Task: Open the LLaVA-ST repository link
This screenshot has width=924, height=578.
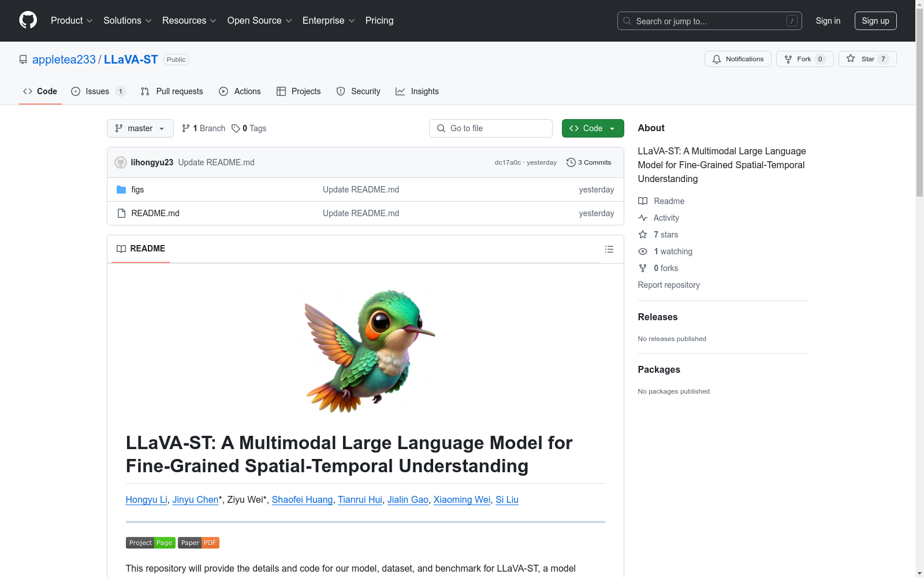Action: coord(131,60)
